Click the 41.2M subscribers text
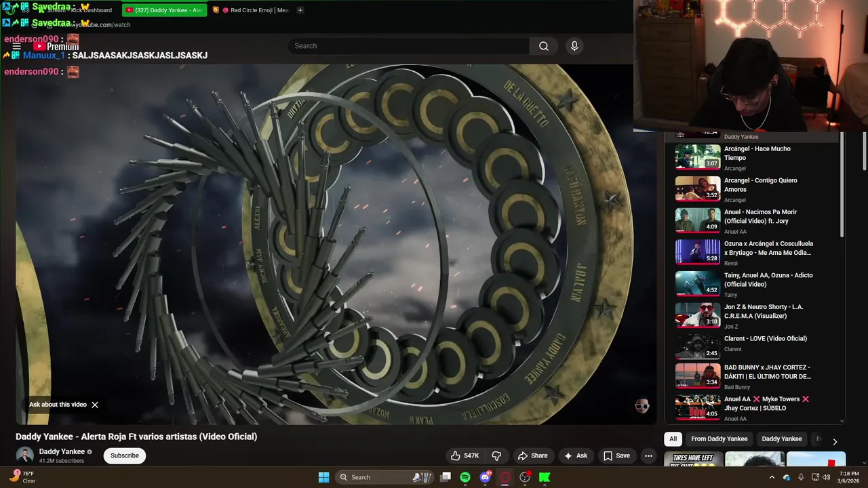The image size is (868, 488). click(62, 461)
